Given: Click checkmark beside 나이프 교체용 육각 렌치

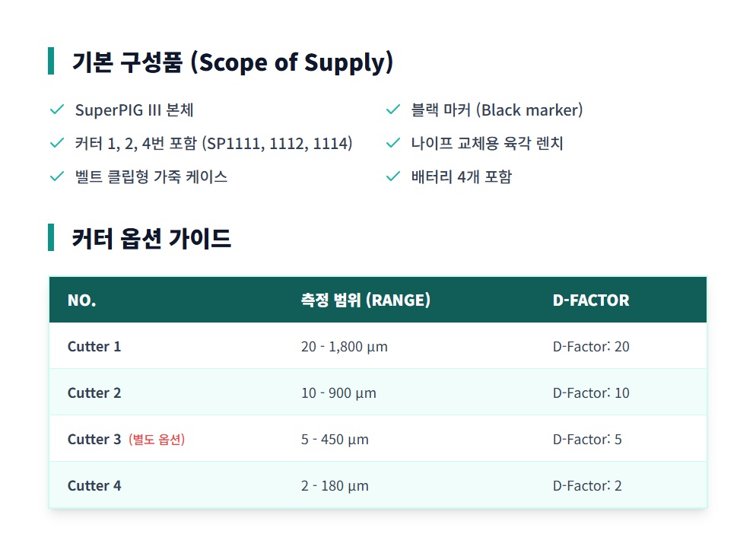Looking at the screenshot, I should click(392, 143).
